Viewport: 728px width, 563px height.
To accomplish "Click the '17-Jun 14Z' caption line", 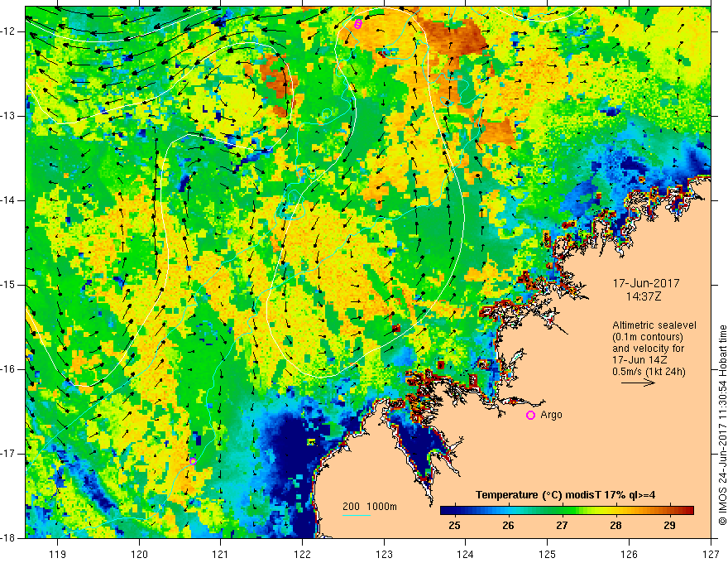I will (642, 360).
